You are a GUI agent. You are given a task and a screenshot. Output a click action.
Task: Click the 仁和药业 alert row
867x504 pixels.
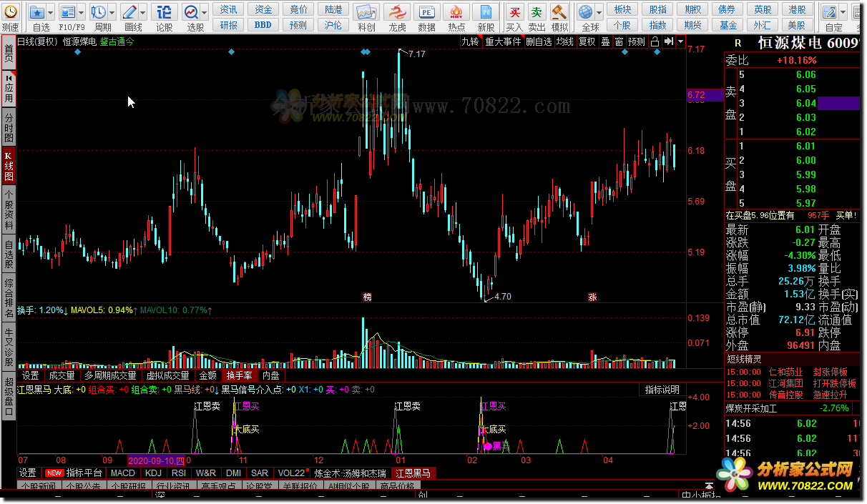click(x=792, y=372)
